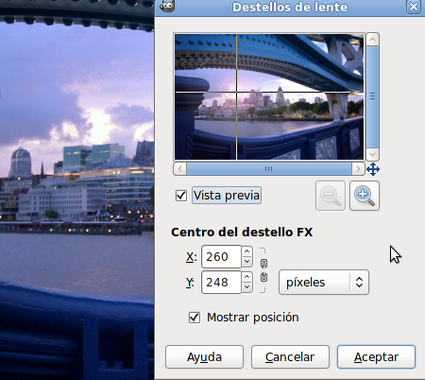The image size is (425, 380).
Task: Open help with the Ayuda button
Action: (x=204, y=357)
